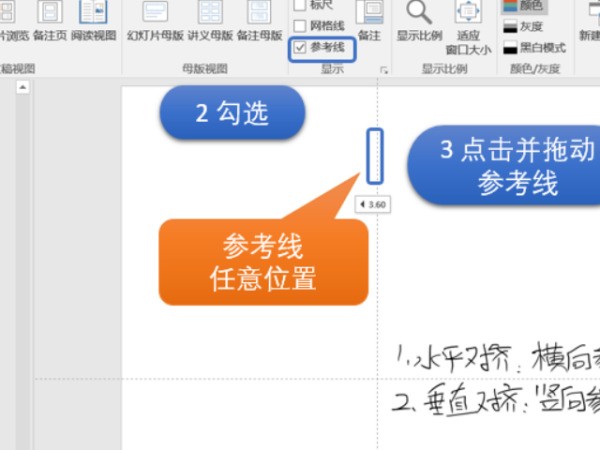Open Slide Master view (幻灯片母版)
Viewport: 600px width, 450px height.
tap(155, 21)
